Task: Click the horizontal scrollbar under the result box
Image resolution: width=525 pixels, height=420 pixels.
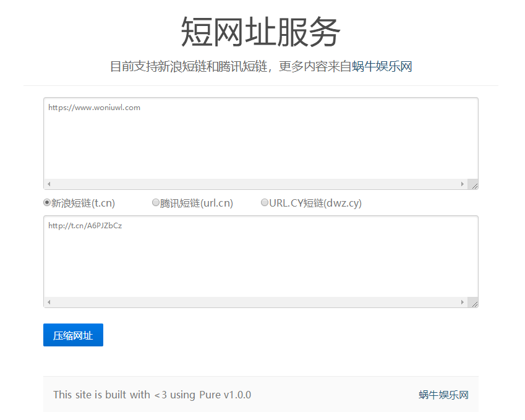Action: [247, 302]
